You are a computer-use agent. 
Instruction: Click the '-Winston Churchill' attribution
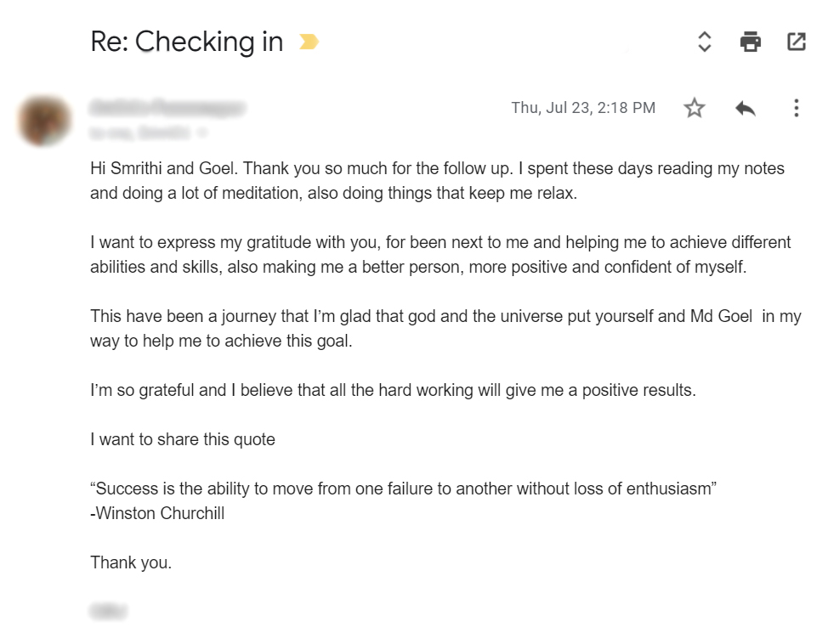[x=157, y=513]
